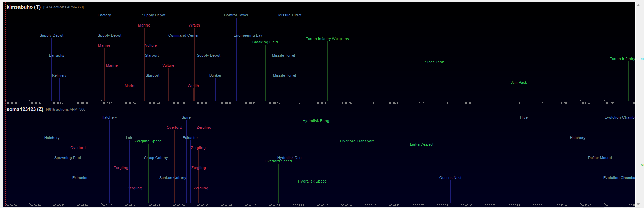This screenshot has width=644, height=208.
Task: Click the '5474 actions APM=350' text
Action: (x=64, y=7)
